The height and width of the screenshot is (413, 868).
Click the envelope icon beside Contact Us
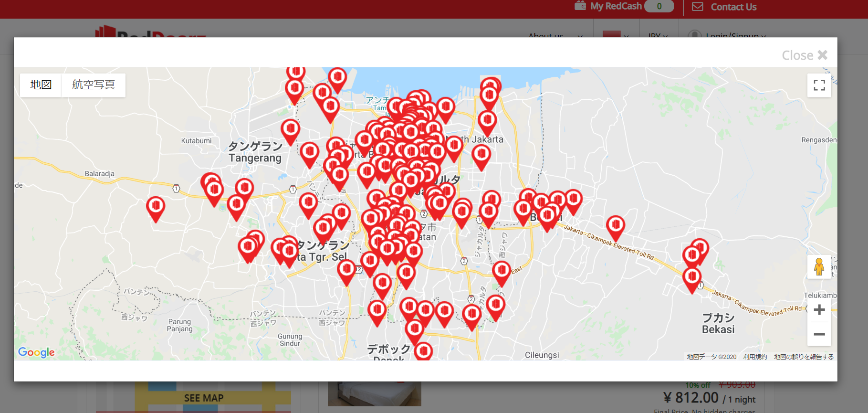(698, 7)
